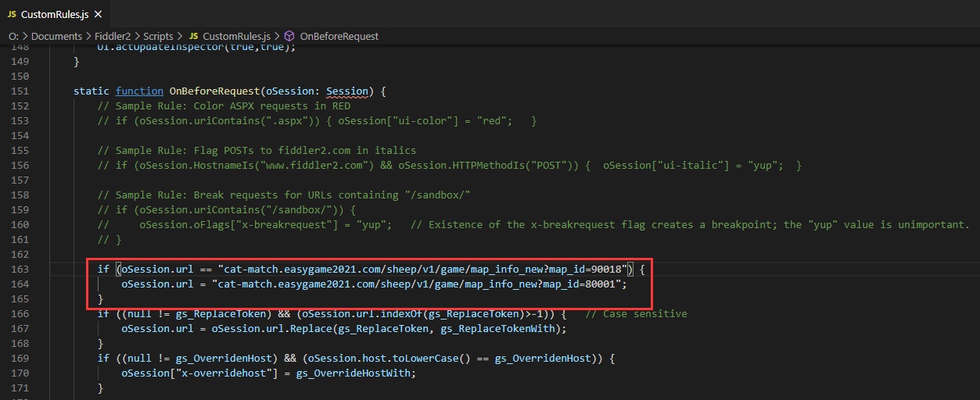Click the OnBeforeRequest symbol cube icon
Screen dimensions: 980x400
coord(289,36)
